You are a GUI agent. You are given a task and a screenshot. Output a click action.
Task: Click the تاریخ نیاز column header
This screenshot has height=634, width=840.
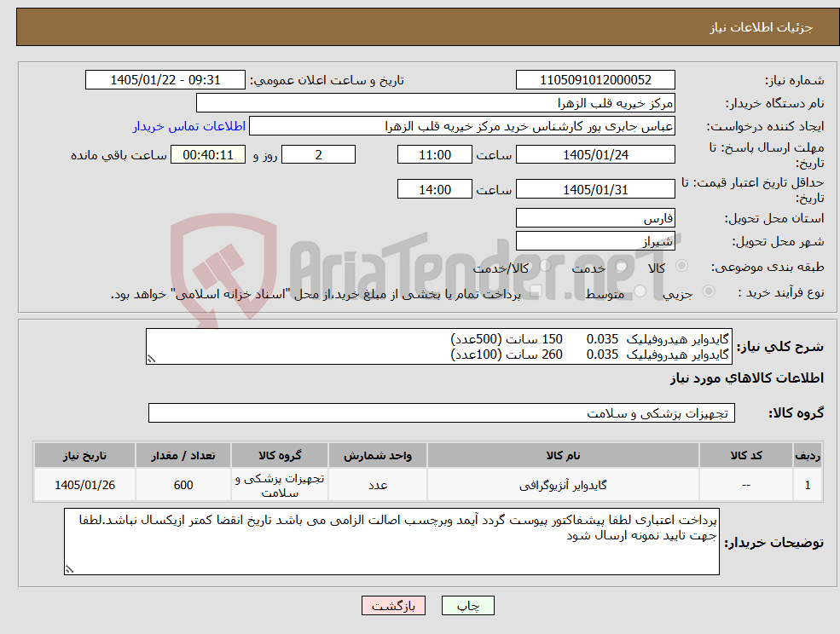[84, 455]
